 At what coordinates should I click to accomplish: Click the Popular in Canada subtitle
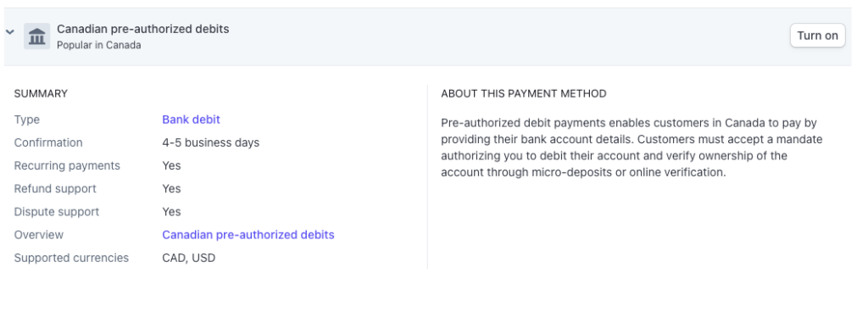click(x=98, y=46)
